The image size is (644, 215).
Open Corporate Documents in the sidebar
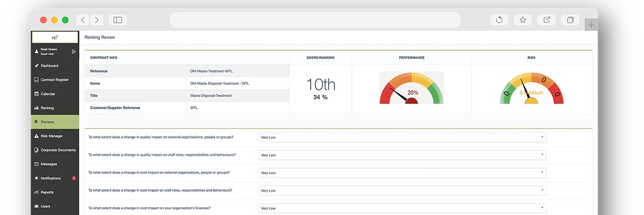coord(55,150)
